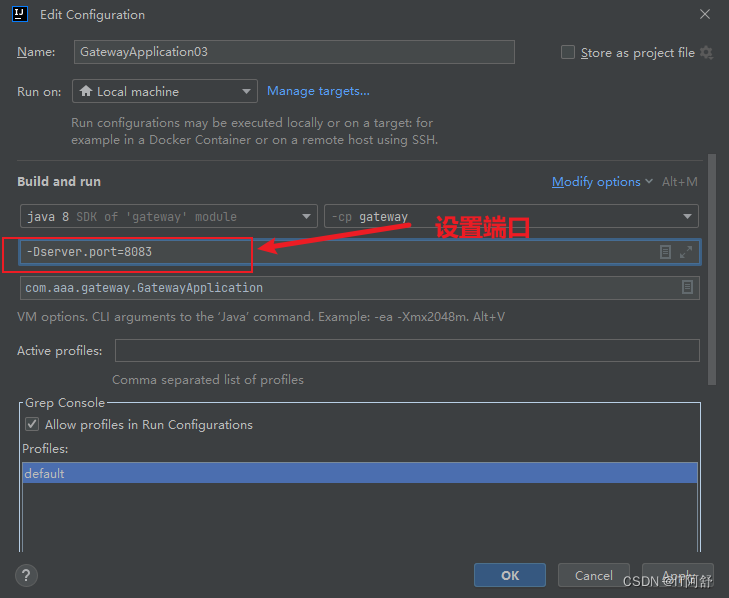Screen dimensions: 729x598
Task: Select the default profile in Grep Console list
Action: click(x=360, y=473)
